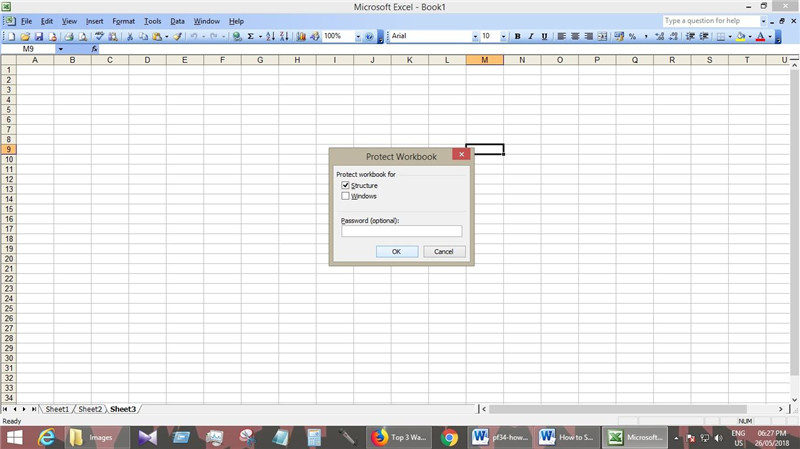Screen dimensions: 800x449
Task: Click the Copy icon in the toolbar
Action: click(143, 36)
